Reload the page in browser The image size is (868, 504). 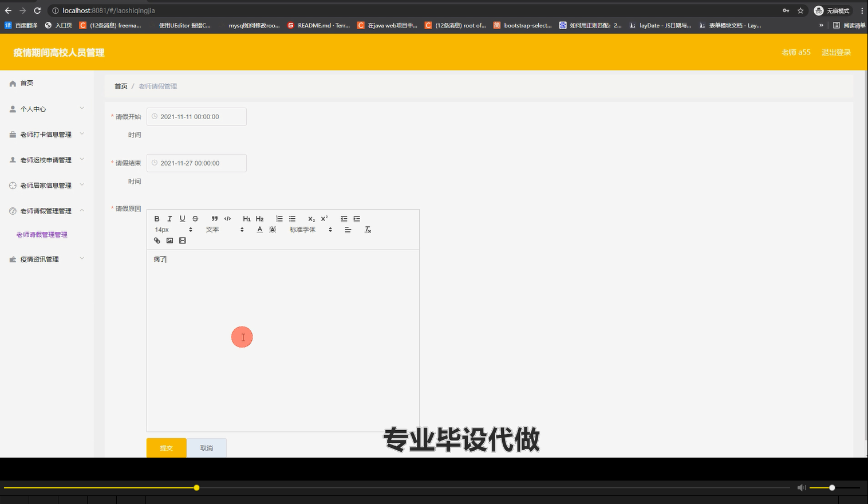tap(37, 10)
